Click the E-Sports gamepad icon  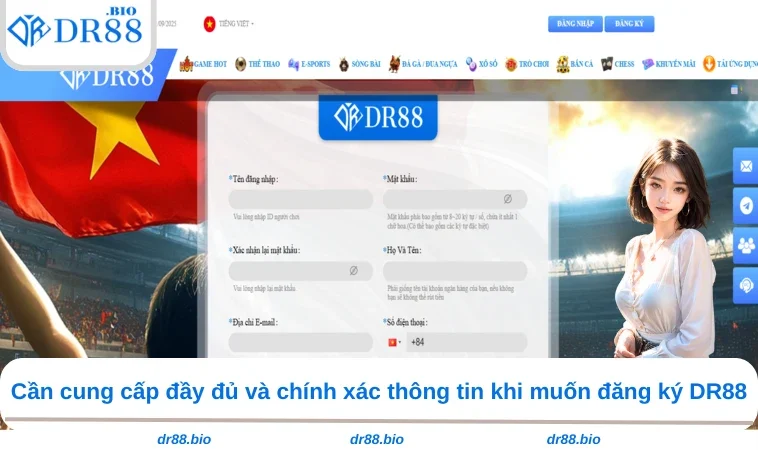click(293, 64)
